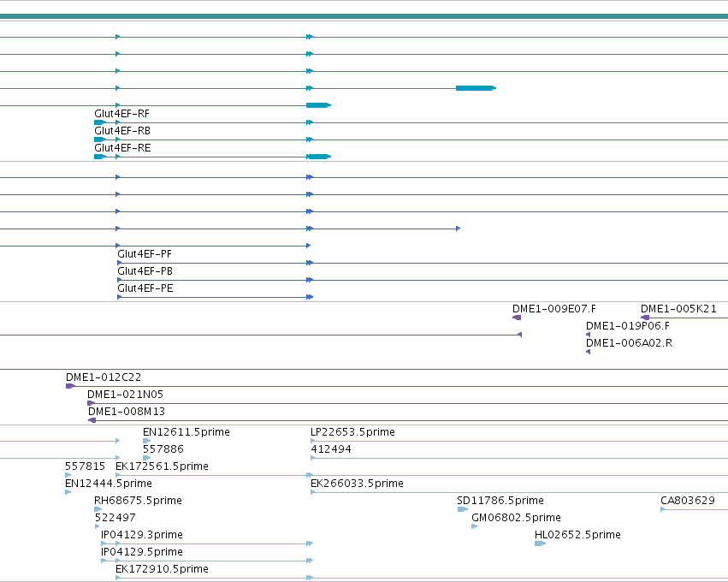
Task: Select the IP04129.3prime EST label
Action: pos(142,536)
